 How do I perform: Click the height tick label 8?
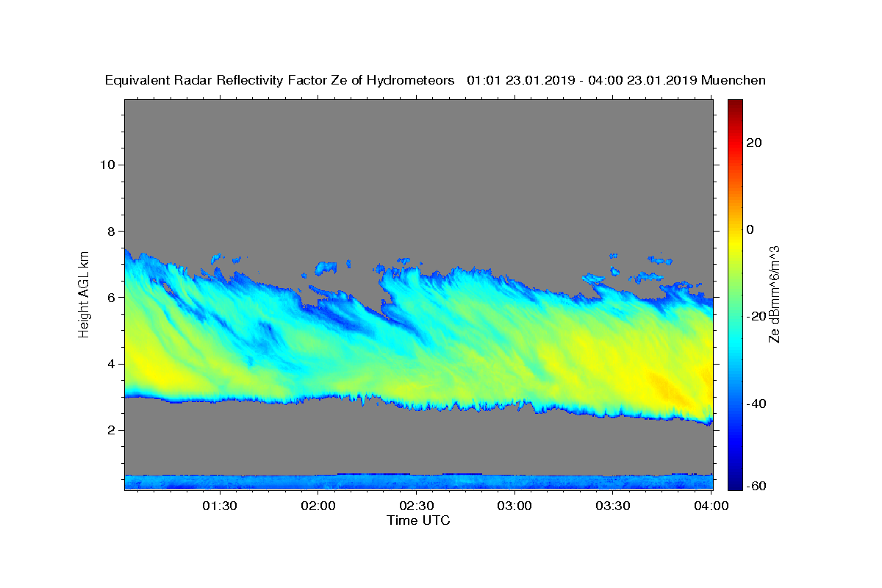(x=111, y=231)
